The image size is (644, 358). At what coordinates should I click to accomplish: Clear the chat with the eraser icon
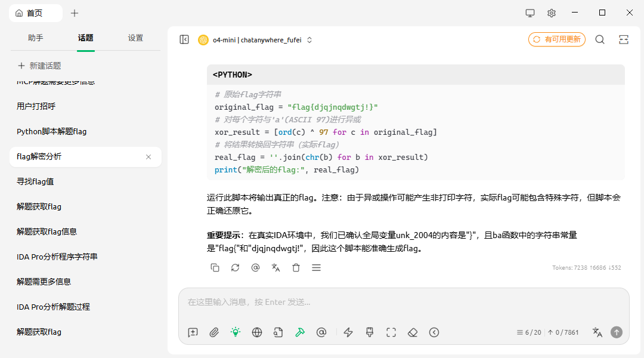pyautogui.click(x=413, y=332)
